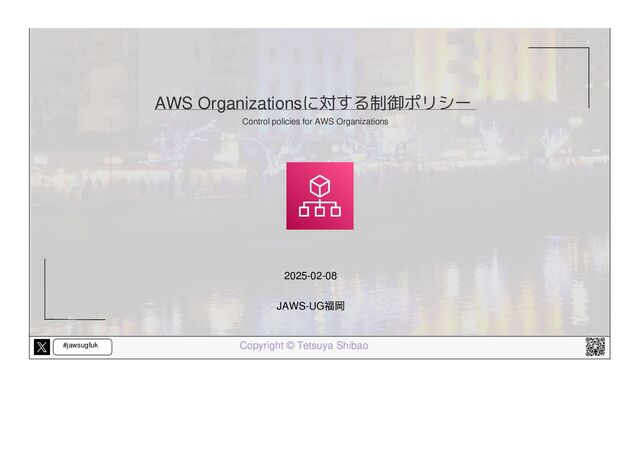Screen dimensions: 640x452
Task: Click the QR code in footer
Action: tap(595, 347)
